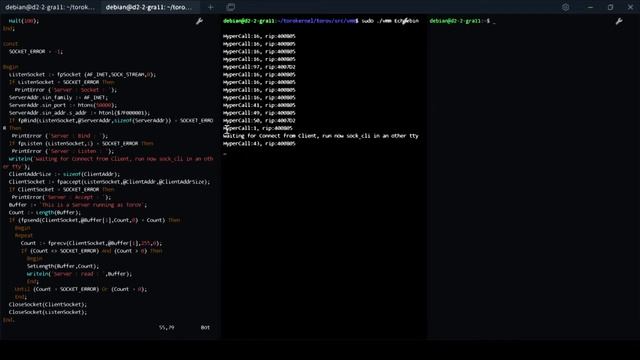This screenshot has width=640, height=360.
Task: Click the 'fpsend(ClientSocket' code line
Action: [x=94, y=220]
